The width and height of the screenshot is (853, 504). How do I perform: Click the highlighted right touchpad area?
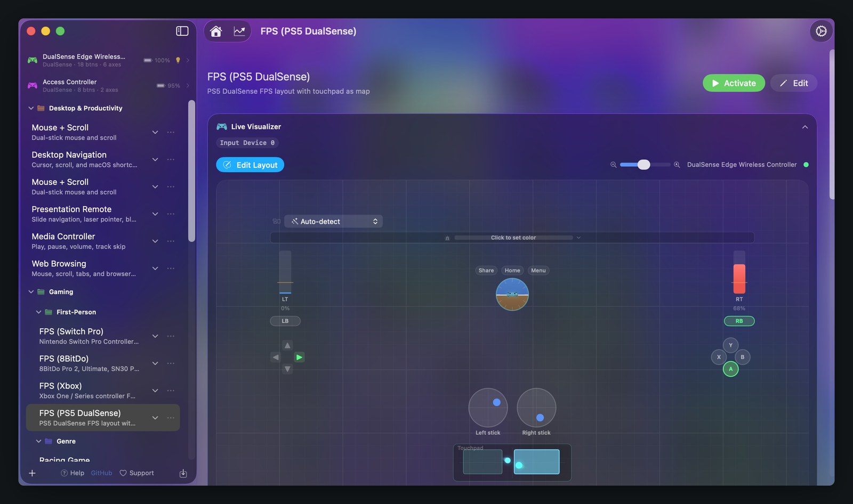(x=536, y=461)
